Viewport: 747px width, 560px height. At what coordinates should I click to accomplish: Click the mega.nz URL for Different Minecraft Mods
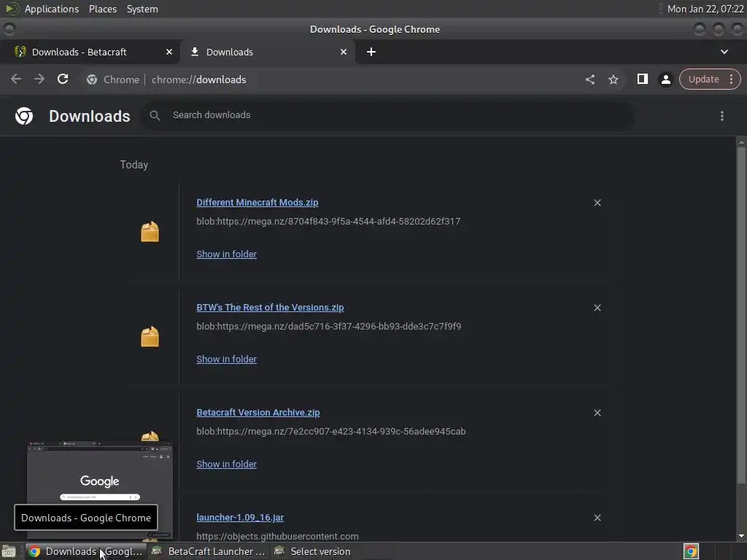point(328,222)
